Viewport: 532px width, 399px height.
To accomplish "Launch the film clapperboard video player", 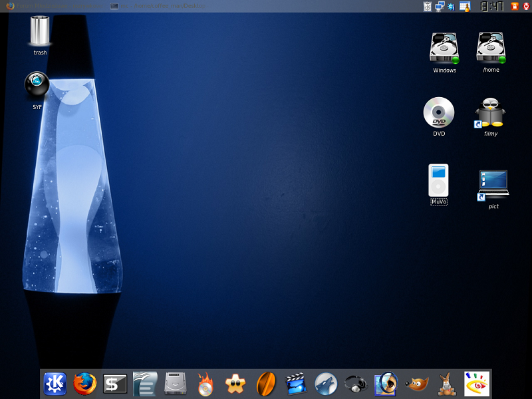I will point(295,384).
